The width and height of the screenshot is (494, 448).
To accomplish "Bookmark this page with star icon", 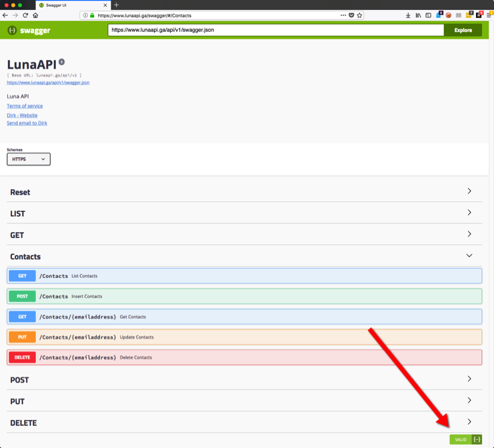I will click(x=359, y=15).
